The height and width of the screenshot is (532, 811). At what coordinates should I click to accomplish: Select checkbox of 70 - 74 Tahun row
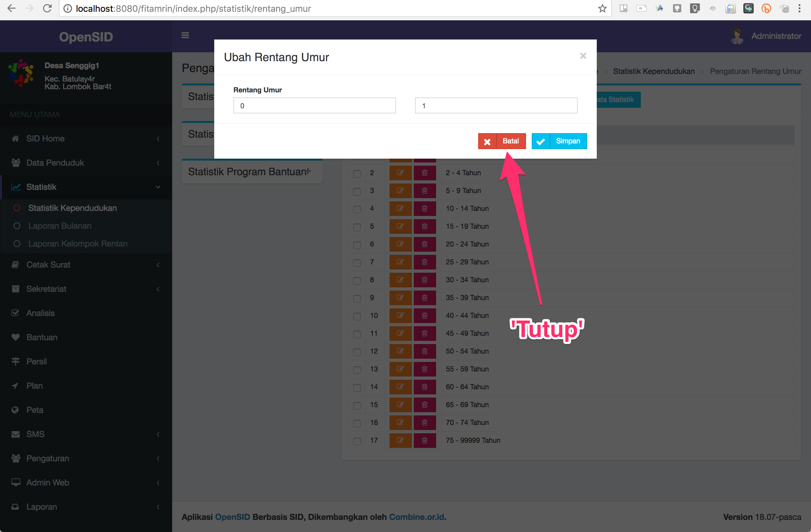point(357,423)
